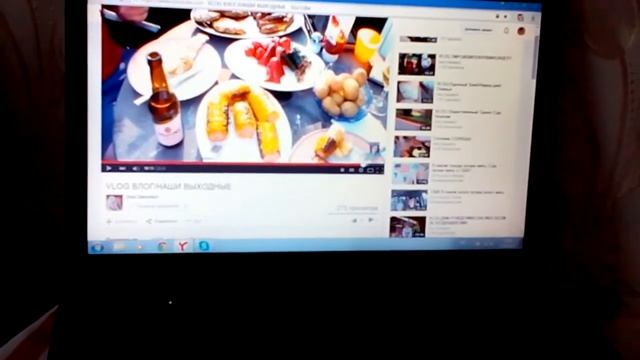This screenshot has height=360, width=640.
Task: Open the notifications bell icon
Action: pos(506,31)
